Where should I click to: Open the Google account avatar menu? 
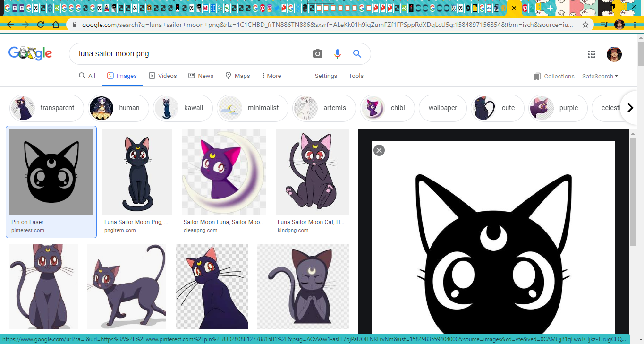click(x=614, y=54)
